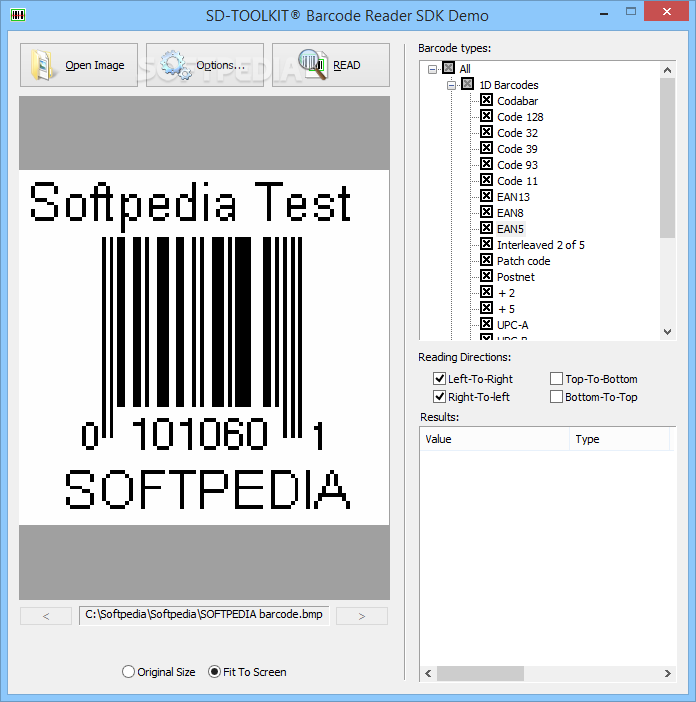Uncheck the Code 11 checkbox
This screenshot has height=702, width=696.
[487, 180]
